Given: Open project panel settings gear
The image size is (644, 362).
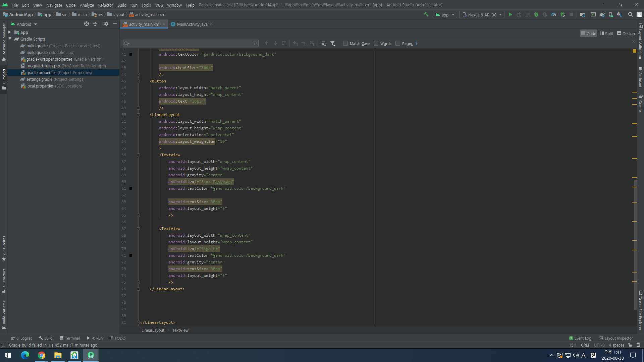Looking at the screenshot, I should tap(106, 24).
